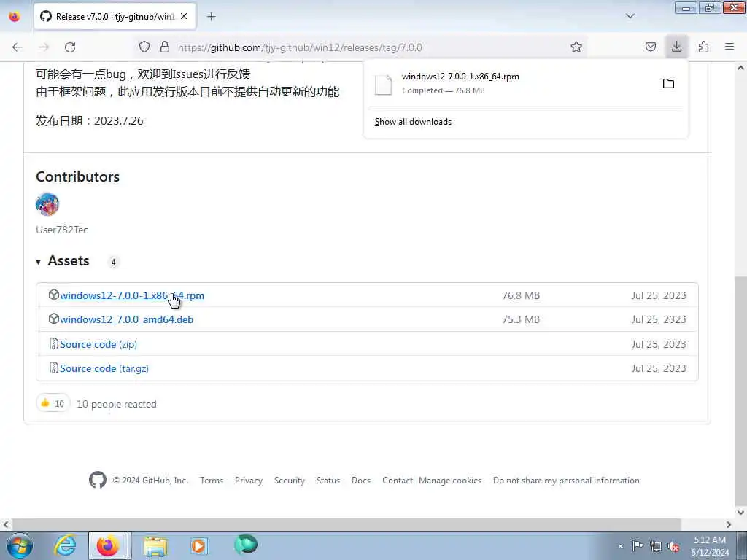Image resolution: width=747 pixels, height=560 pixels.
Task: Toggle the thumbs up reaction button
Action: [x=53, y=403]
